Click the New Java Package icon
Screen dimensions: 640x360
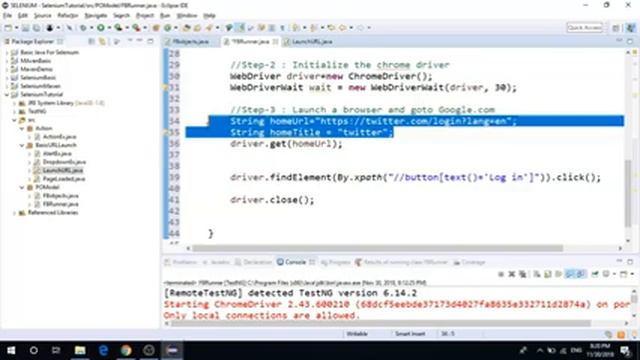(x=156, y=28)
